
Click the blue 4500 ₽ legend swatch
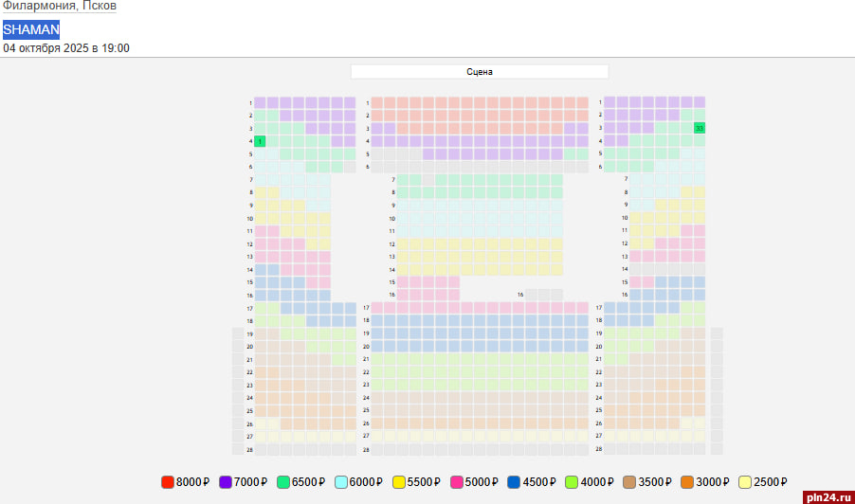point(514,482)
